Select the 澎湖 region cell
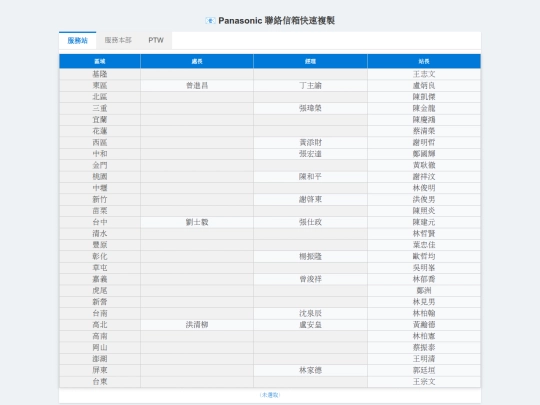This screenshot has width=540, height=405. point(100,359)
